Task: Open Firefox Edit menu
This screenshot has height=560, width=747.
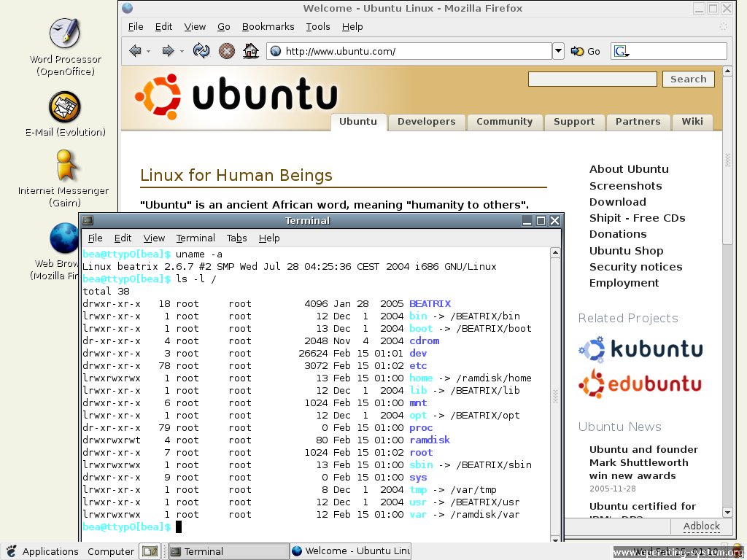Action: click(x=163, y=27)
